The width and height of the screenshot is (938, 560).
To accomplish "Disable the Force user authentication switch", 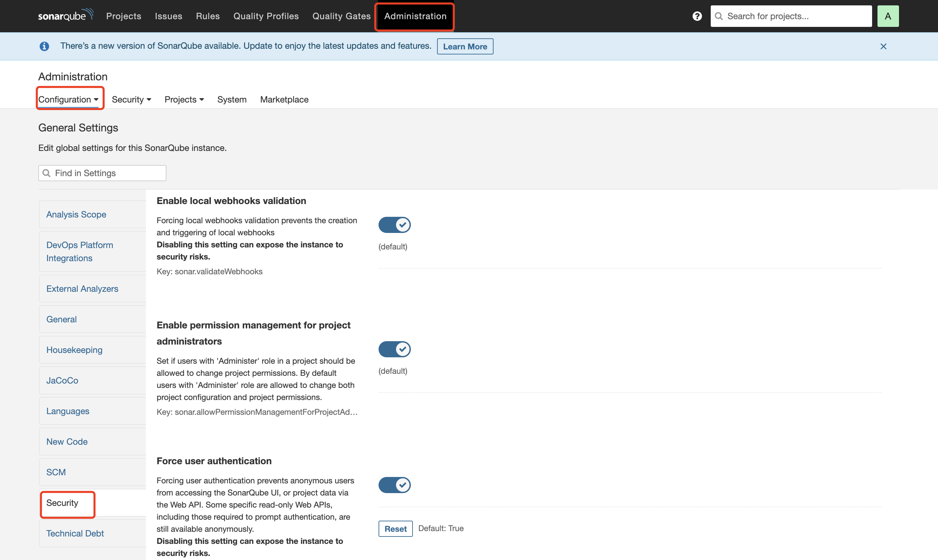I will pyautogui.click(x=394, y=485).
